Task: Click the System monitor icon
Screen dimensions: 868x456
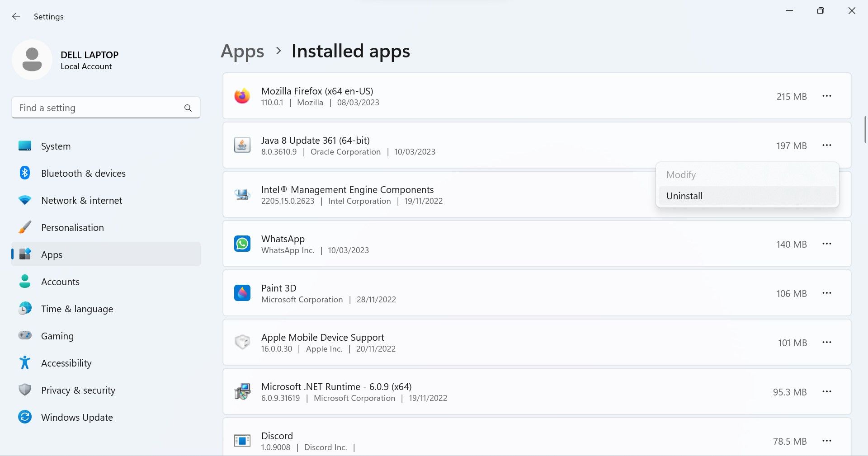Action: [x=25, y=146]
